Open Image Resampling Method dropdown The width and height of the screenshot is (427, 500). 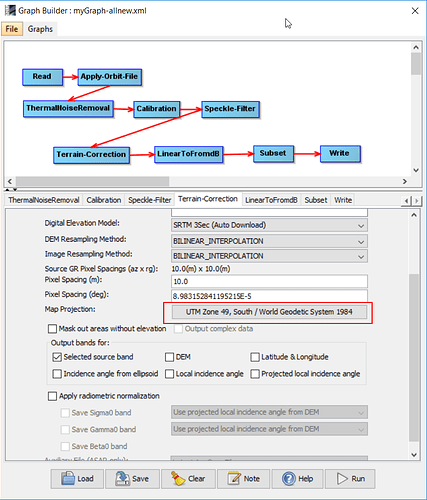269,256
